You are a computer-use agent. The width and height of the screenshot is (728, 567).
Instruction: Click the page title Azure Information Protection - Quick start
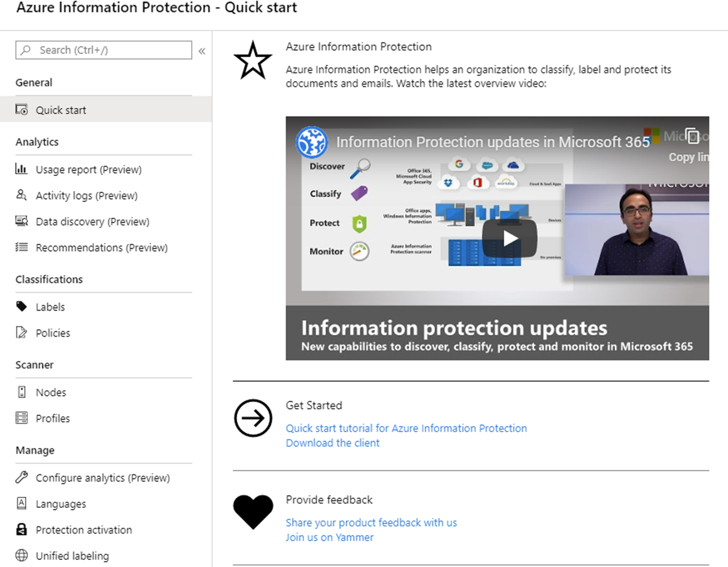coord(156,8)
